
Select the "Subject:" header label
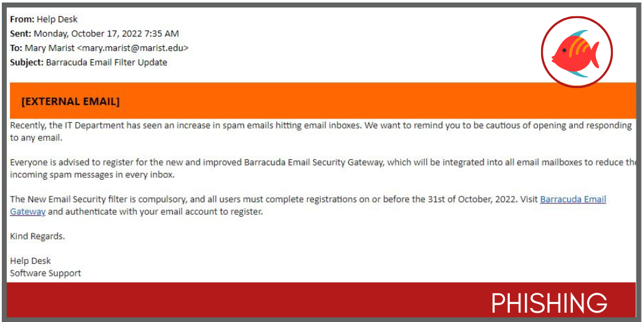click(x=27, y=62)
